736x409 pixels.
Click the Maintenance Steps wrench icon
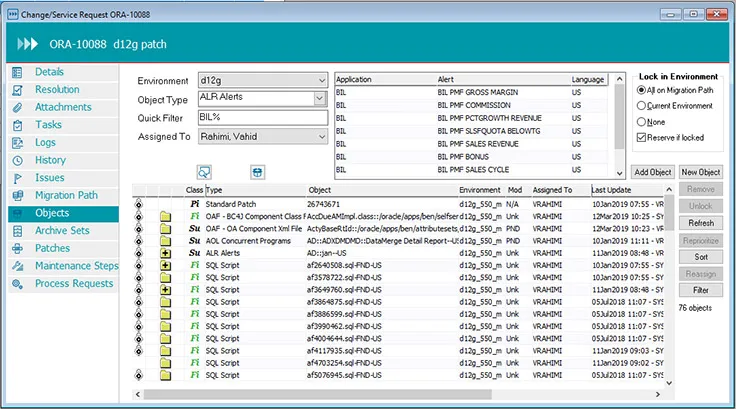(x=18, y=266)
